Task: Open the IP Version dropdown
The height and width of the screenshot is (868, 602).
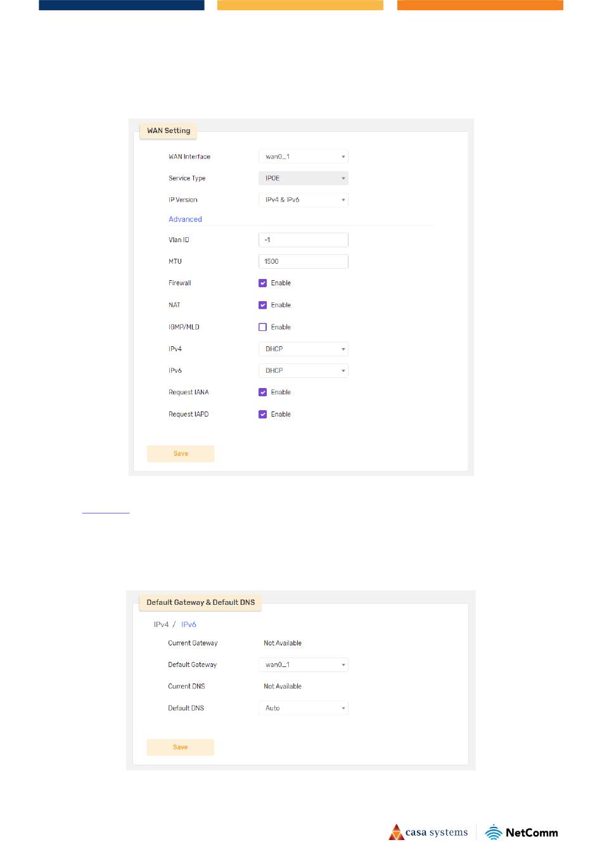Action: tap(304, 200)
